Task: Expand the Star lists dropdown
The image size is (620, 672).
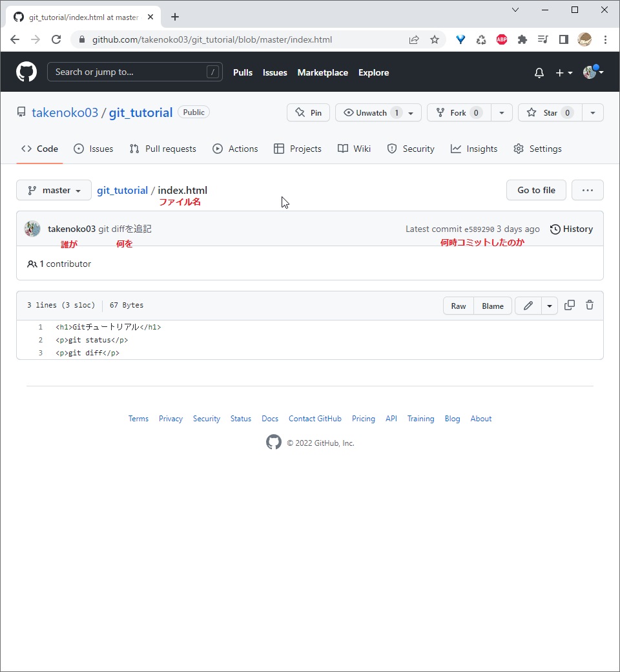Action: 593,113
